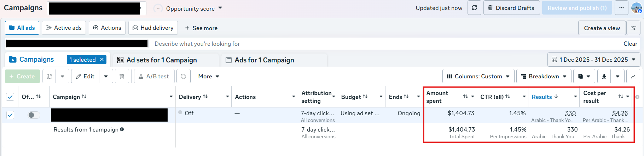Click the duplicate campaign icon
The height and width of the screenshot is (156, 644).
point(50,76)
